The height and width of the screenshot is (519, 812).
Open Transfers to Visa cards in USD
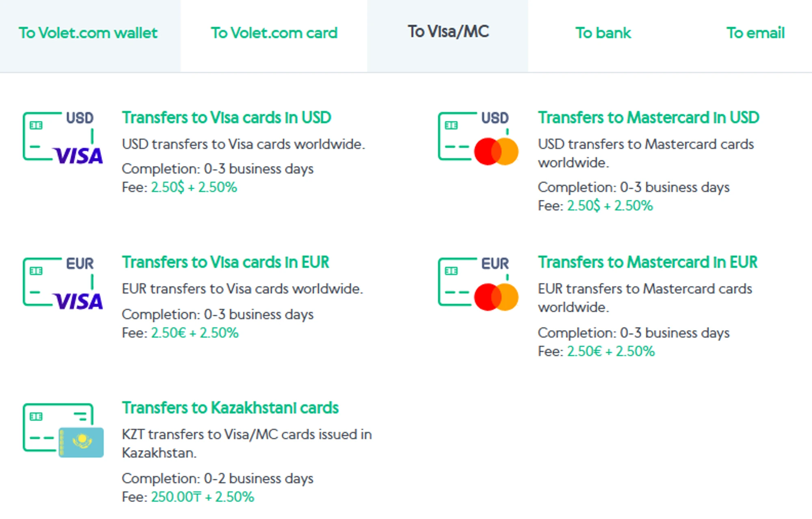click(227, 118)
